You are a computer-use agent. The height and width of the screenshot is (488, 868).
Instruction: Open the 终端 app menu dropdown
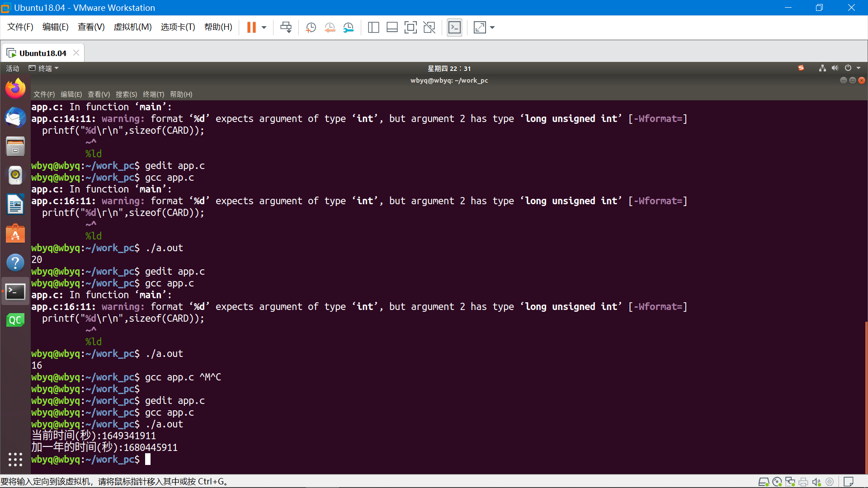click(x=44, y=68)
